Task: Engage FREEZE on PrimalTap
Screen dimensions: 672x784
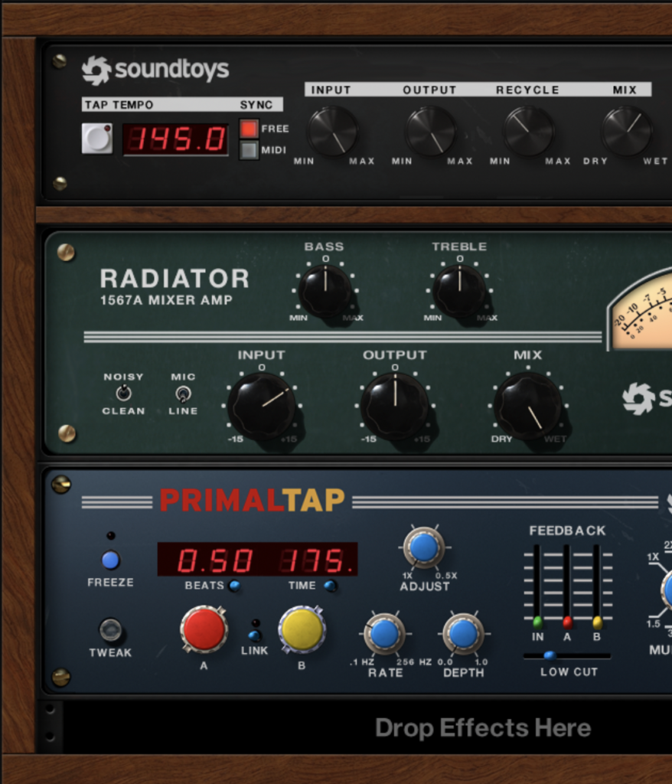Action: point(110,560)
